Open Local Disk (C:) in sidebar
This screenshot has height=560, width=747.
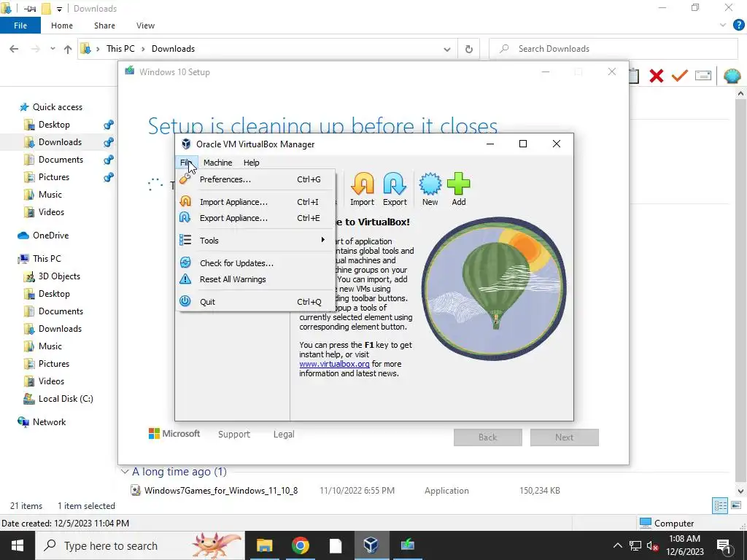[x=66, y=399]
